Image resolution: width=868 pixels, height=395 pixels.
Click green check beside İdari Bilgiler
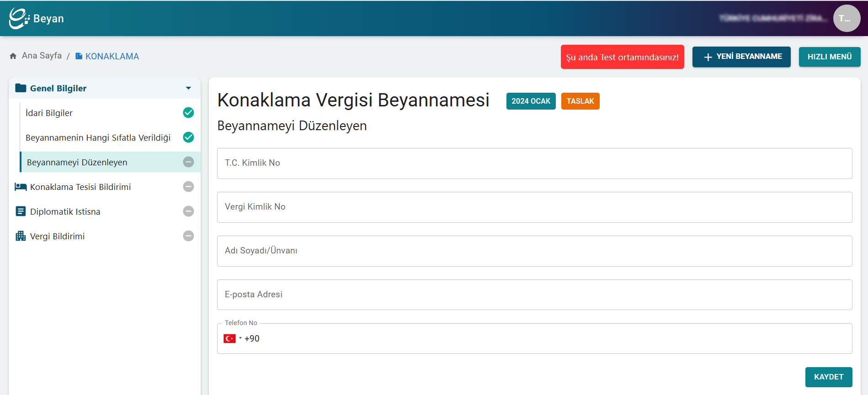(x=188, y=113)
